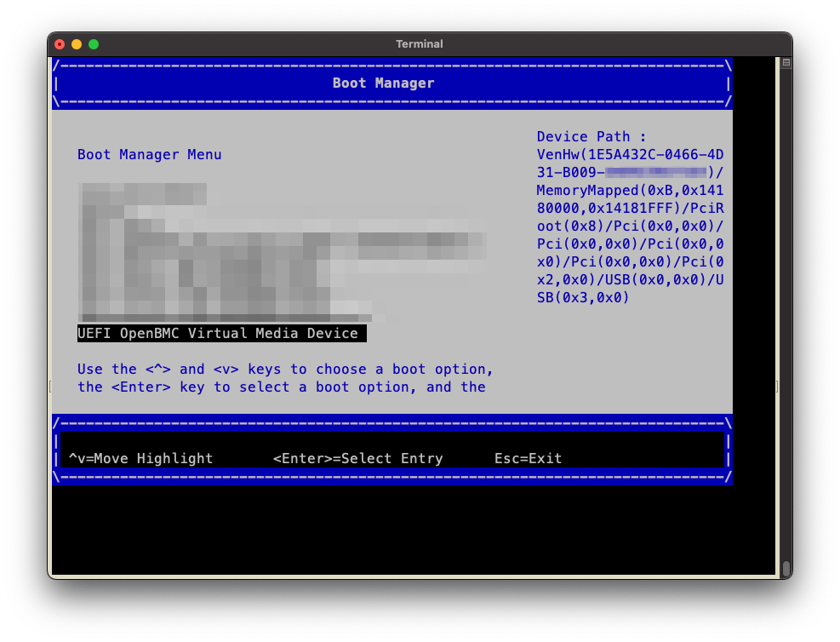This screenshot has height=642, width=840.
Task: Click the Device Path label
Action: click(x=591, y=137)
